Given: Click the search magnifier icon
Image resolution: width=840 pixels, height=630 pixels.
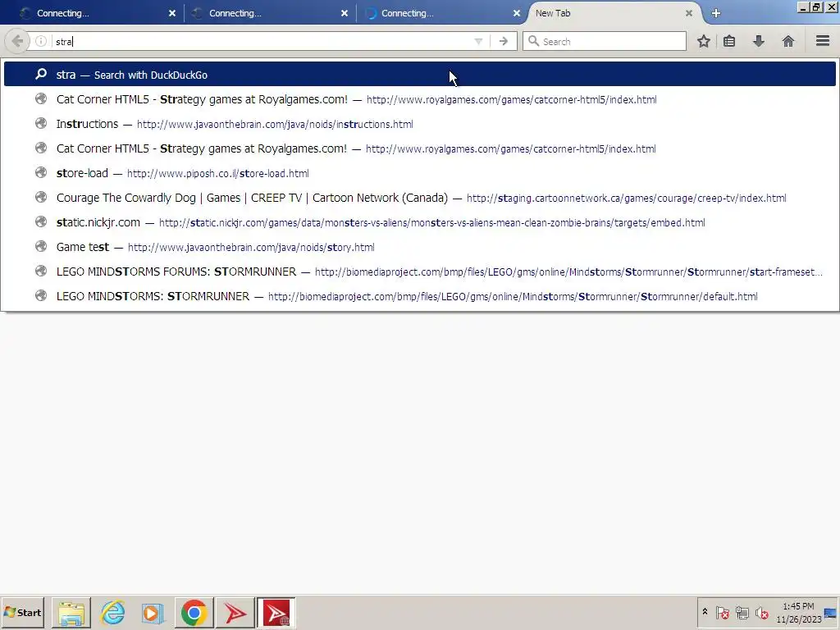Looking at the screenshot, I should point(533,41).
